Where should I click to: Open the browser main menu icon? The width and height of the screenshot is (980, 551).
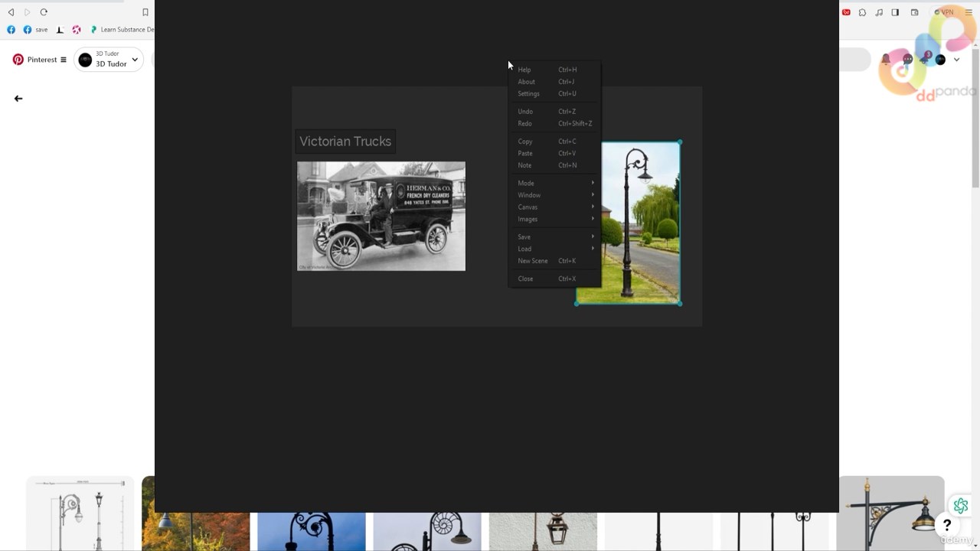pos(969,12)
